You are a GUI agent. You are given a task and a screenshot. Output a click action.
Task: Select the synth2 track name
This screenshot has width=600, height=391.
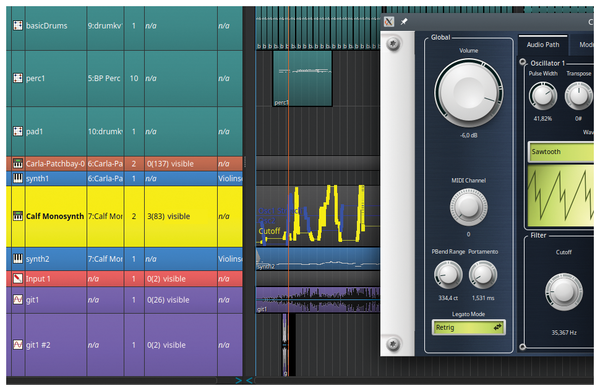coord(38,259)
